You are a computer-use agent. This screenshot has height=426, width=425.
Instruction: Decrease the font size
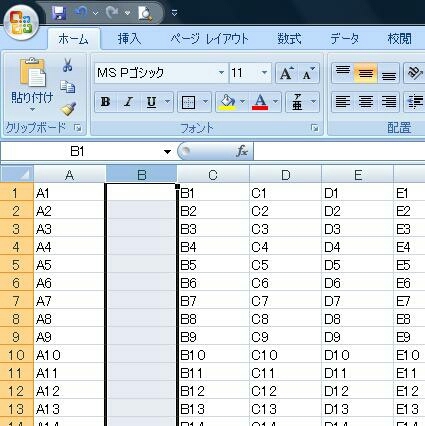click(308, 73)
